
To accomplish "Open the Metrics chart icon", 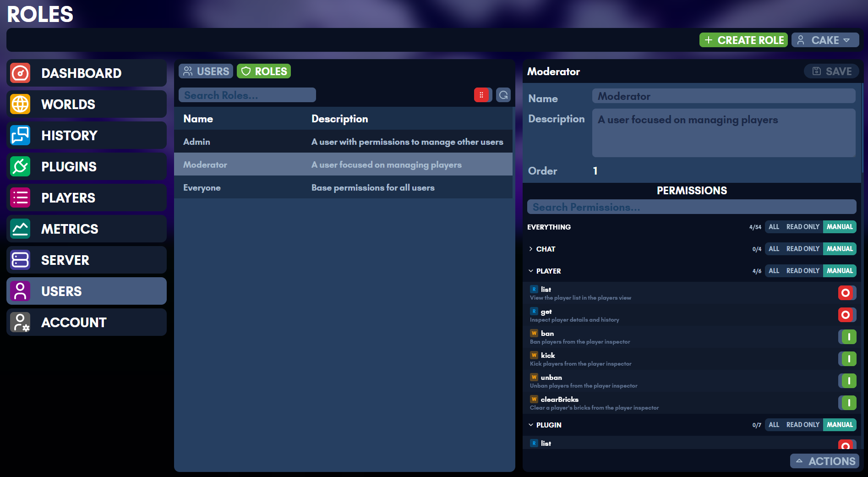I will click(x=20, y=229).
